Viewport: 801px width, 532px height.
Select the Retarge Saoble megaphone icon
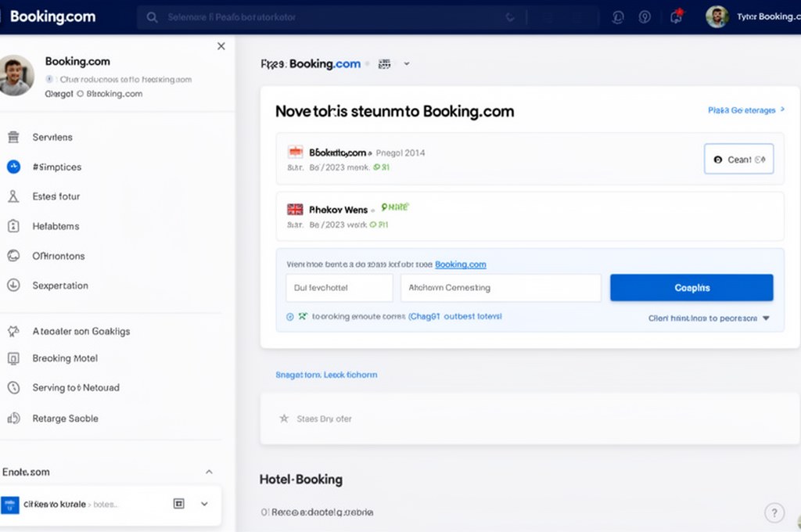[x=12, y=419]
